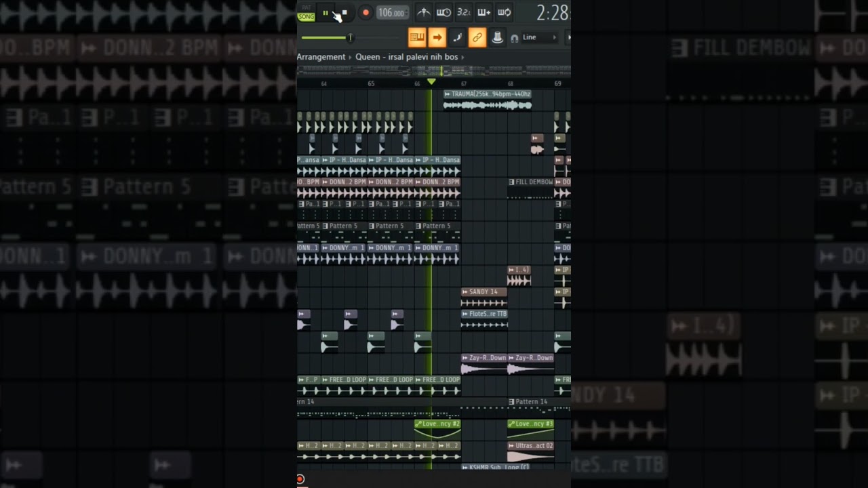Open the TRAUMA clip's menu arrow icon
The height and width of the screenshot is (488, 868).
coord(448,94)
